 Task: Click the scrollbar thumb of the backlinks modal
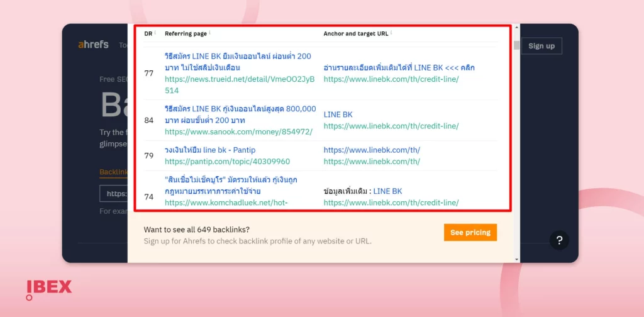coord(517,45)
